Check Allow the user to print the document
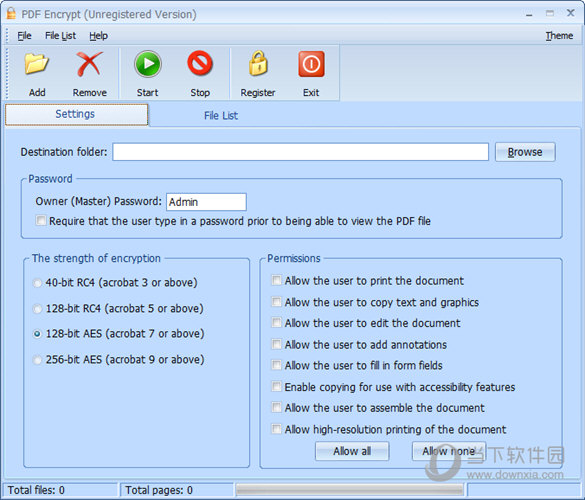This screenshot has height=500, width=585. (x=276, y=280)
